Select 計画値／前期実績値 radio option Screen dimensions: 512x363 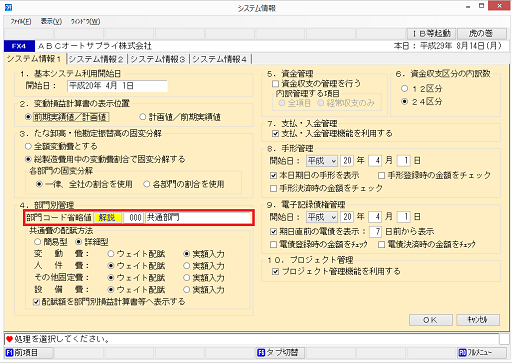click(180, 117)
